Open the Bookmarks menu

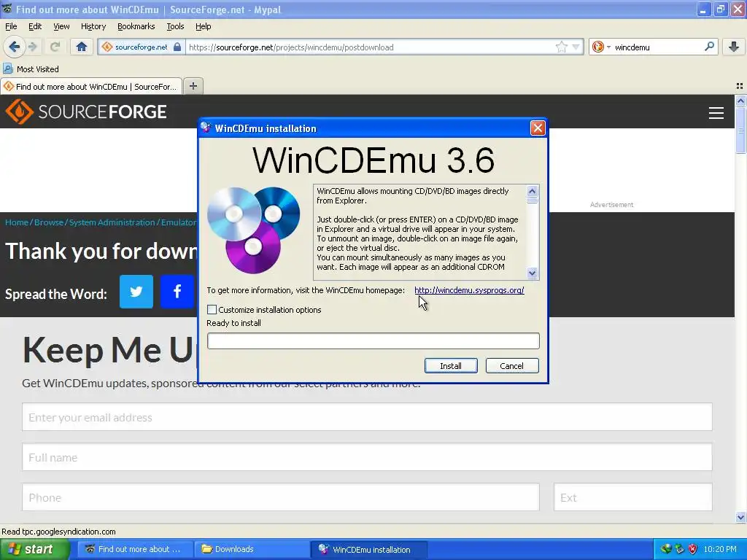click(136, 26)
